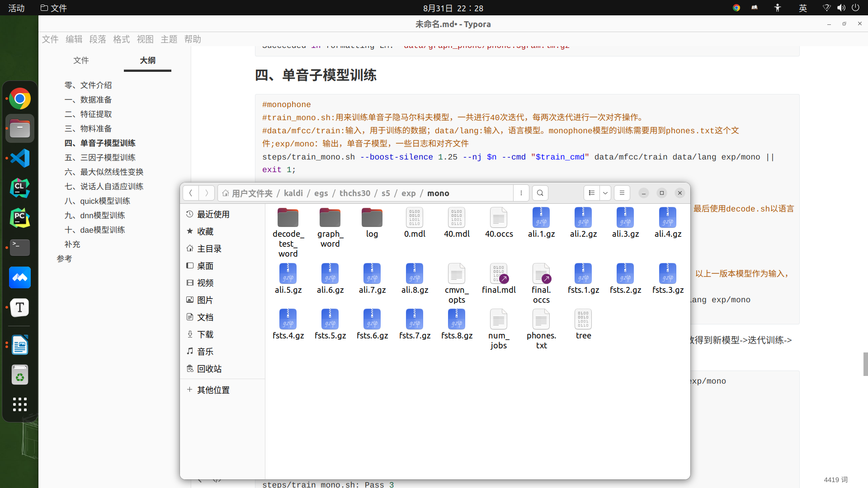Open the 活动 activities overview
This screenshot has width=868, height=488.
click(16, 8)
